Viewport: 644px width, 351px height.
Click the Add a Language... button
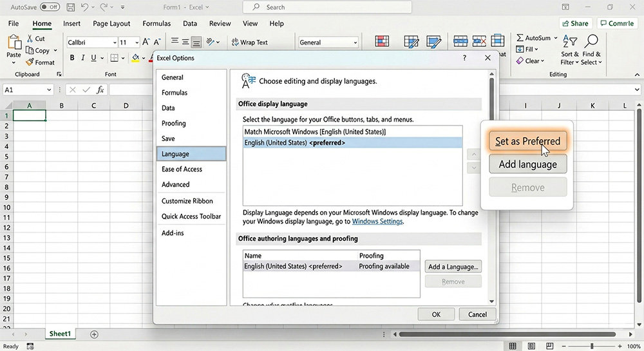click(453, 267)
